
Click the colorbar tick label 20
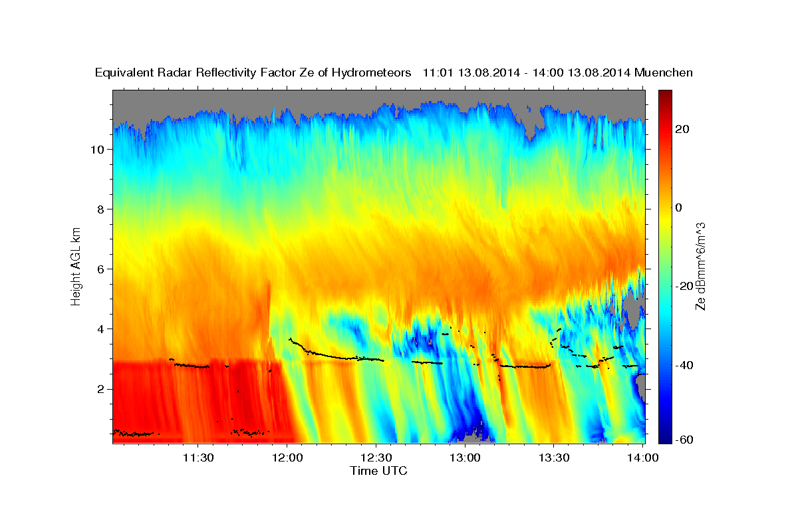tap(682, 129)
